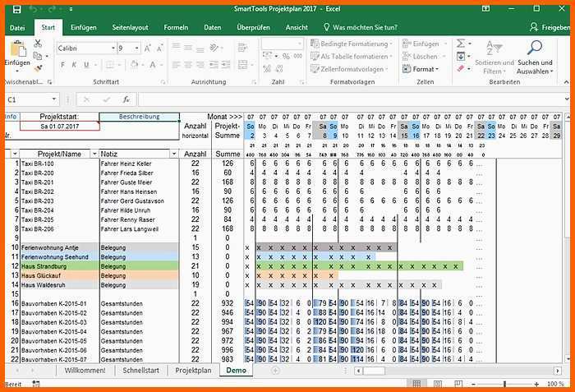Open the Projektplan sheet tab
This screenshot has width=575, height=392.
(193, 371)
